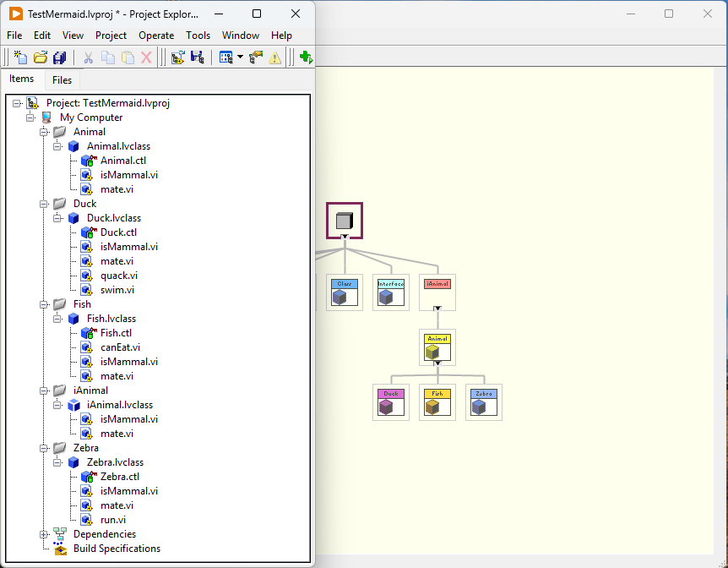Viewport: 728px width, 568px height.
Task: Click the New toolbar icon
Action: click(x=20, y=57)
